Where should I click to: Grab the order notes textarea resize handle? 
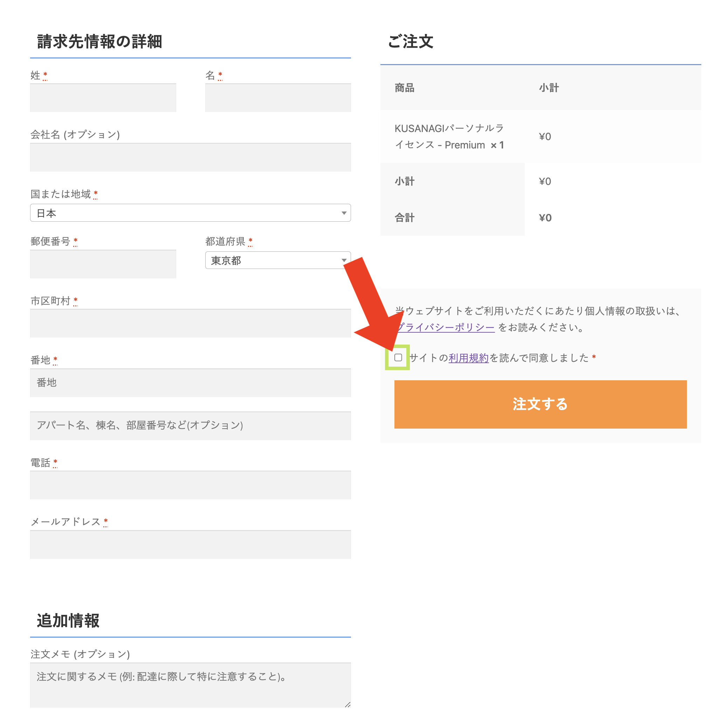coord(347,704)
